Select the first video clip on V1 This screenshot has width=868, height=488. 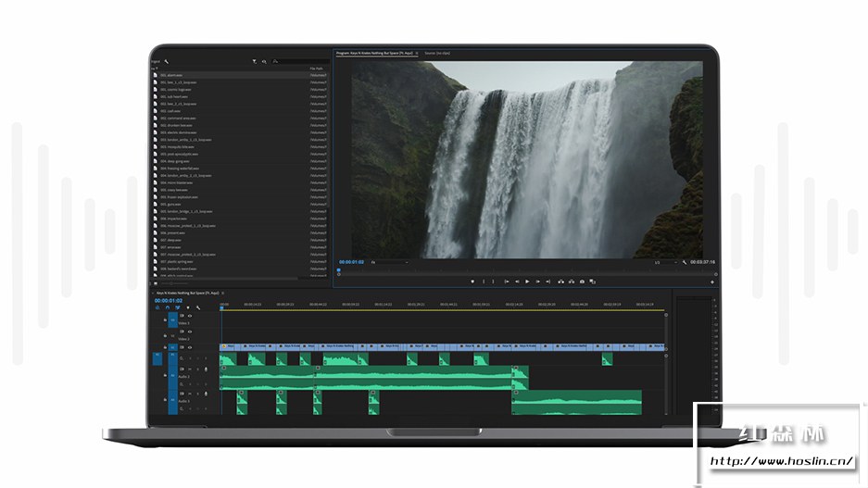pyautogui.click(x=228, y=347)
